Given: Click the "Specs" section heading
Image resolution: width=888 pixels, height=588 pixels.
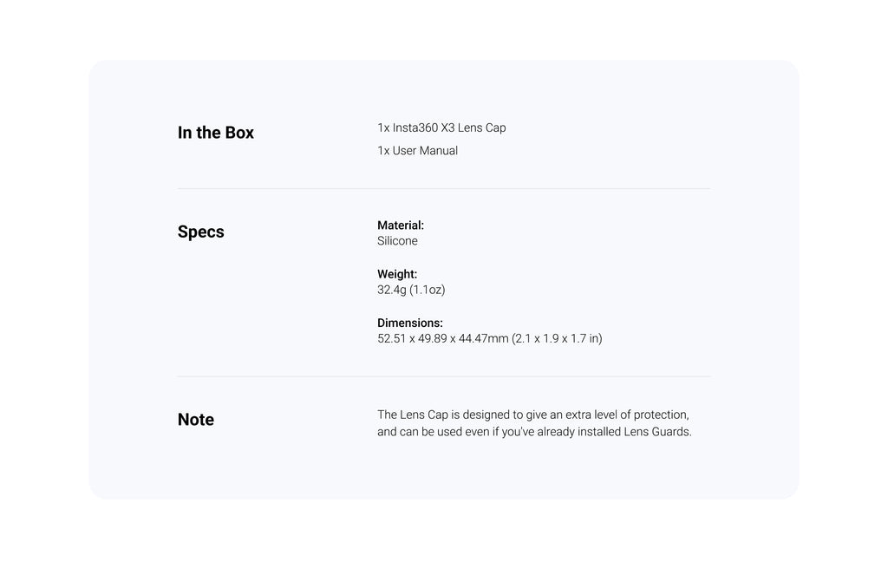Looking at the screenshot, I should [x=200, y=232].
